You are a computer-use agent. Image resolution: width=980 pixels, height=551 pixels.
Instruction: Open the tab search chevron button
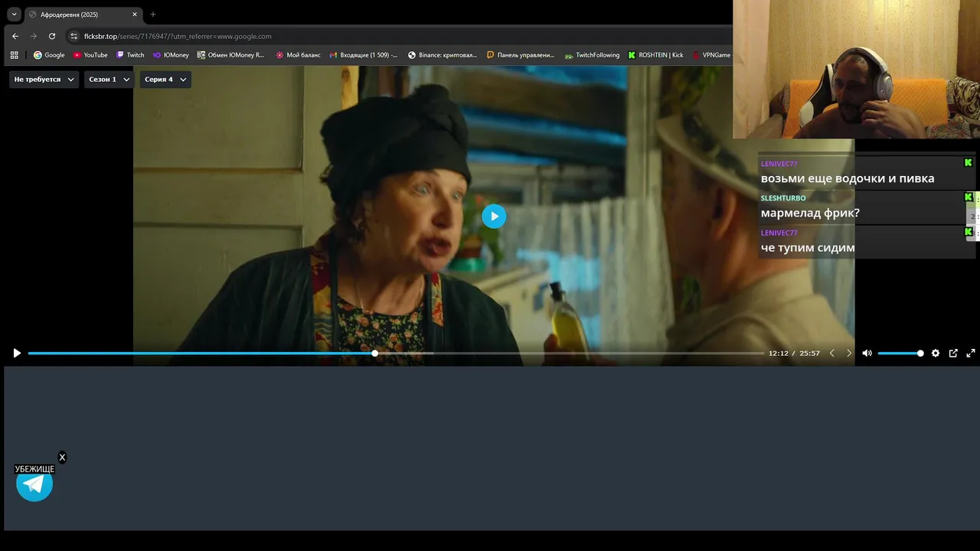[14, 15]
